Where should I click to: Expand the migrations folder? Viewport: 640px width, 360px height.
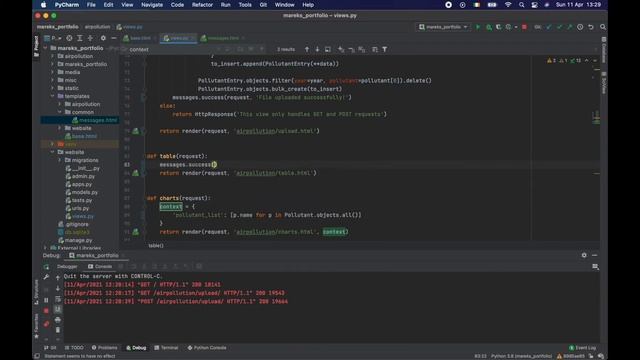[60, 160]
